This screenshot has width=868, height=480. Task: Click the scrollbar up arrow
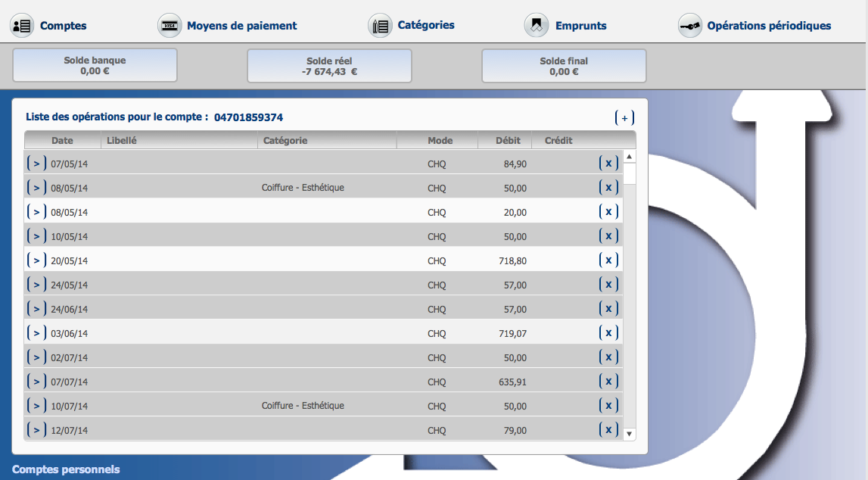pos(629,157)
